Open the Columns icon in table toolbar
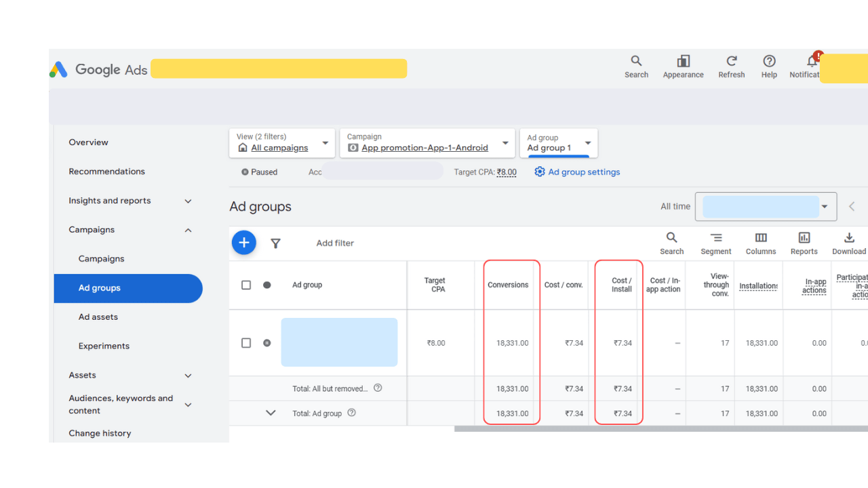This screenshot has width=868, height=488. coord(761,239)
